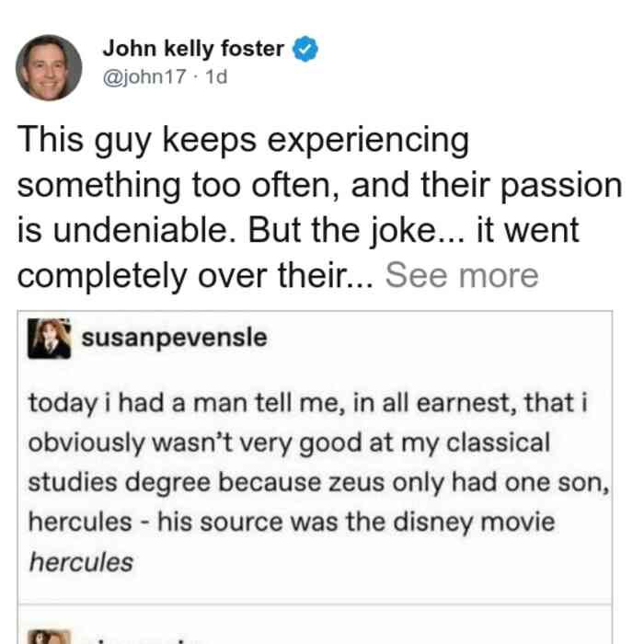Click the italic hercules movie title

point(81,562)
